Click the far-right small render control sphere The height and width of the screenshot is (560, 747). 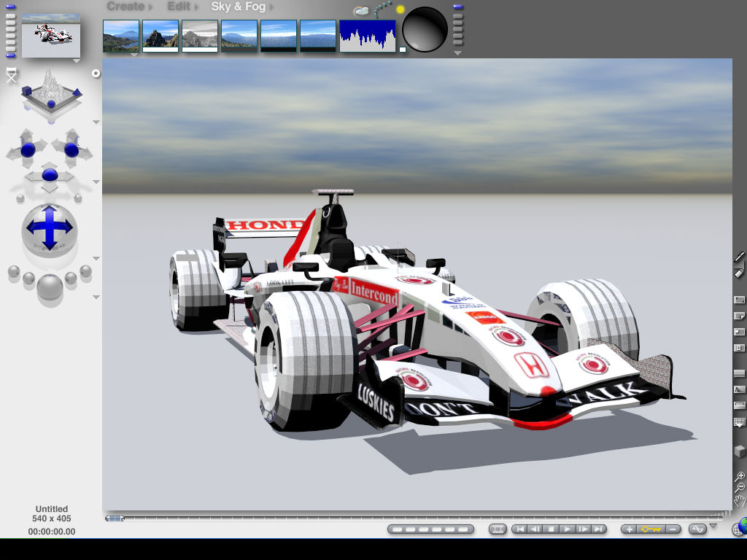pos(86,271)
